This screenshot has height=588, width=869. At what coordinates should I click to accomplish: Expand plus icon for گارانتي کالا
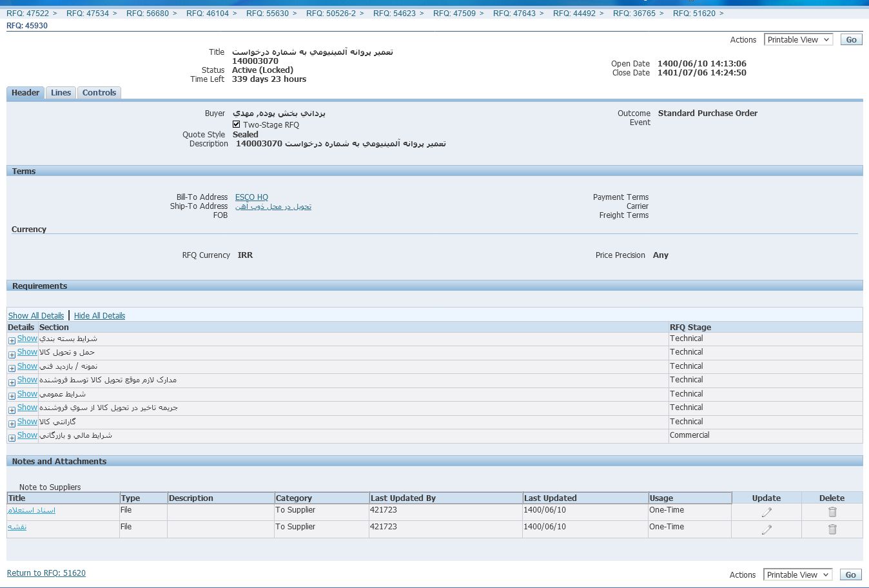(x=12, y=424)
